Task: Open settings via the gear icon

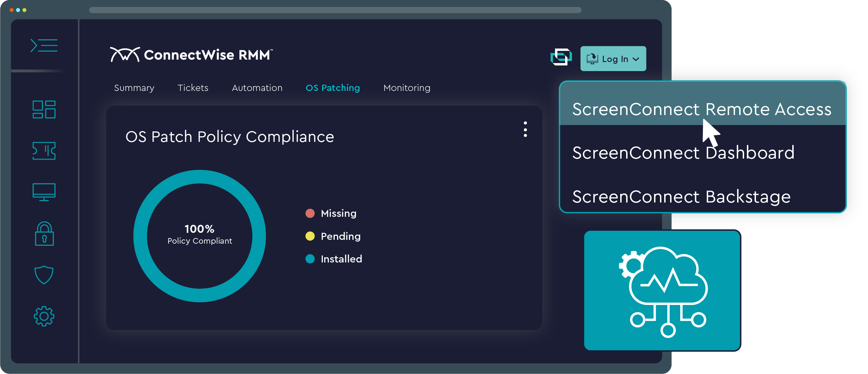Action: pos(44,316)
